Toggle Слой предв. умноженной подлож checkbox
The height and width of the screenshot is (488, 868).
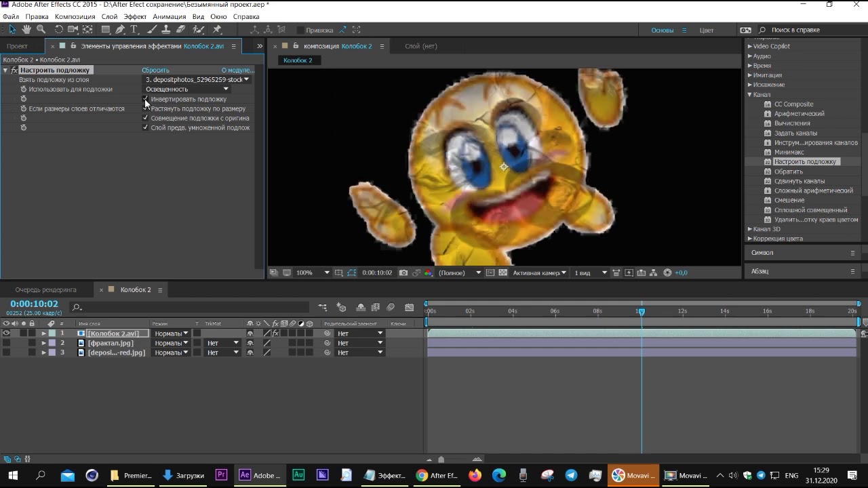pos(145,127)
